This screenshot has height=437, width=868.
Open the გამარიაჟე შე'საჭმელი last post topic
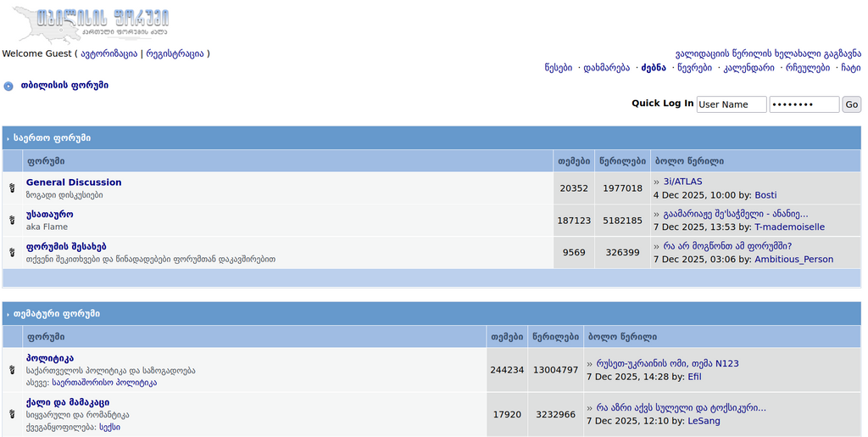pyautogui.click(x=736, y=214)
